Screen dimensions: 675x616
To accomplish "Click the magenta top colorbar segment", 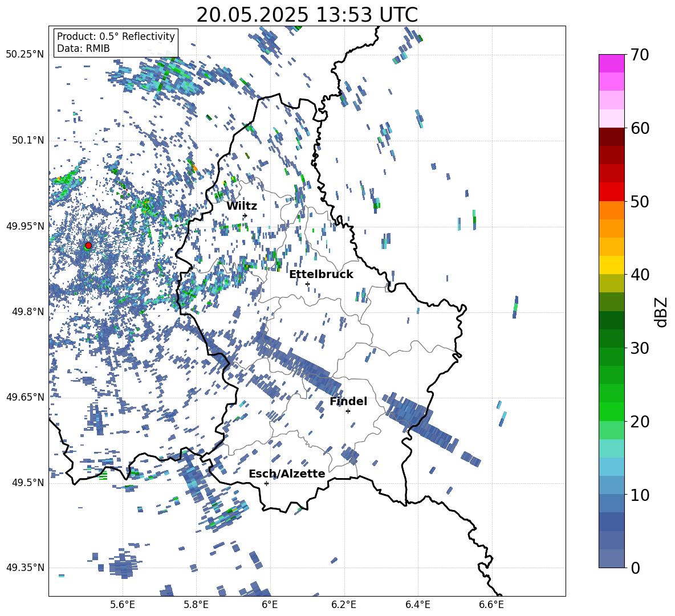I will point(611,63).
